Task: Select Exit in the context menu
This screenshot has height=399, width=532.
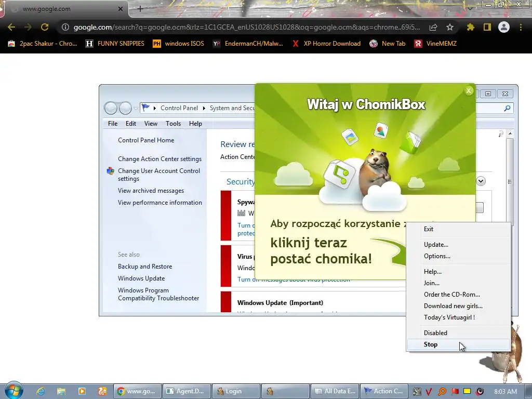Action: tap(458, 229)
